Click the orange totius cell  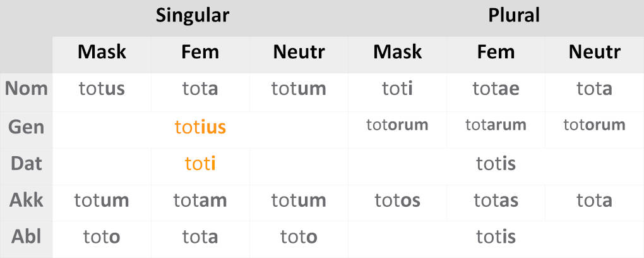(x=200, y=127)
